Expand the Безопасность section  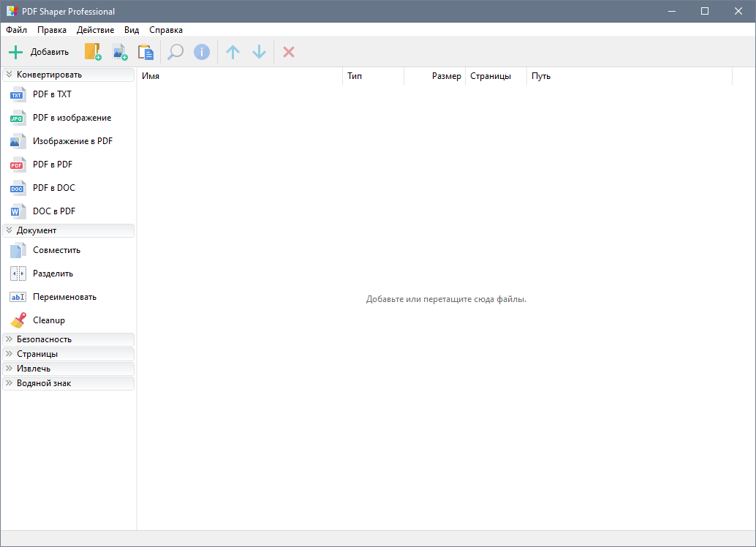pyautogui.click(x=69, y=339)
